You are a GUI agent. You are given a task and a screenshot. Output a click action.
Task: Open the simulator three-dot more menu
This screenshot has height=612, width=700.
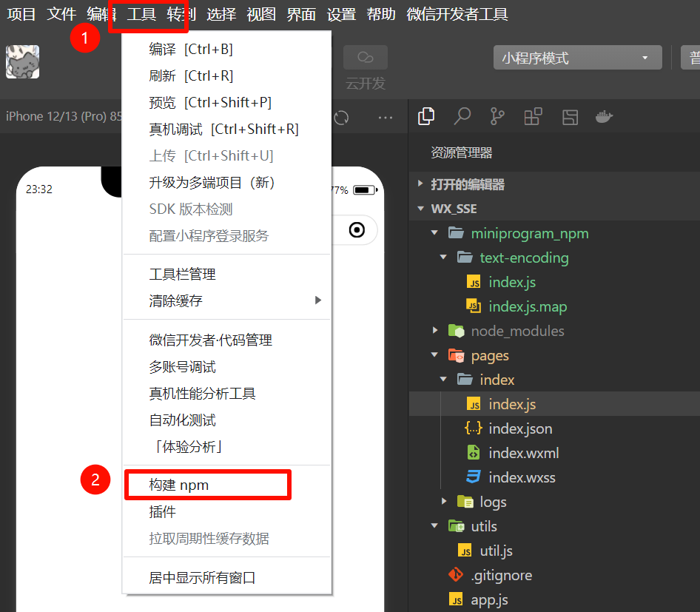pos(385,118)
